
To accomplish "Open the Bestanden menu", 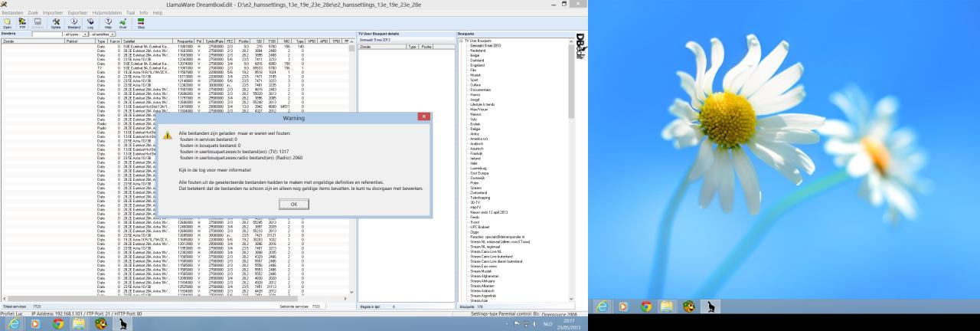I will click(12, 13).
